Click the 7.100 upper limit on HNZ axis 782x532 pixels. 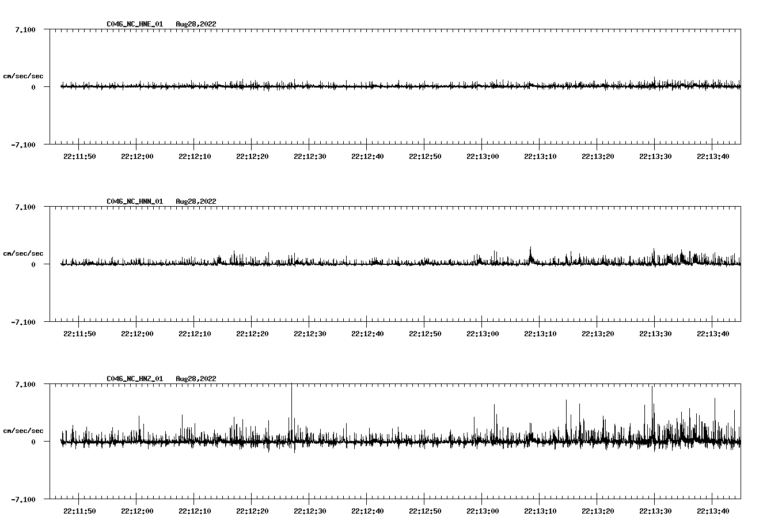[x=25, y=385]
